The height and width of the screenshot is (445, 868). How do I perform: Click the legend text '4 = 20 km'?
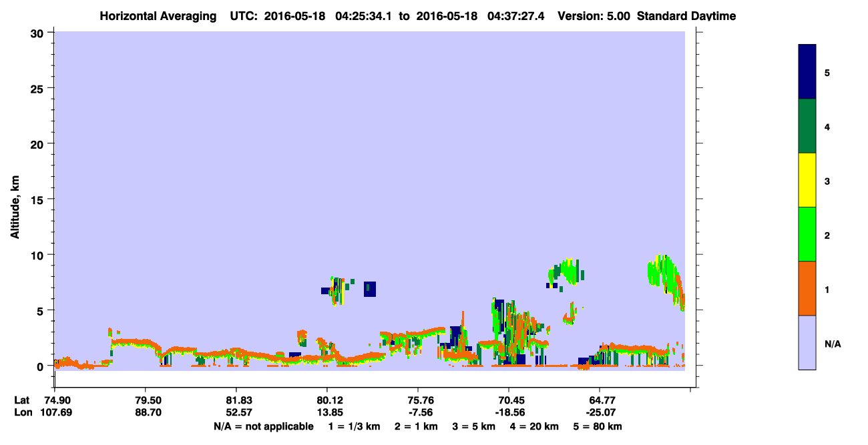(x=533, y=426)
